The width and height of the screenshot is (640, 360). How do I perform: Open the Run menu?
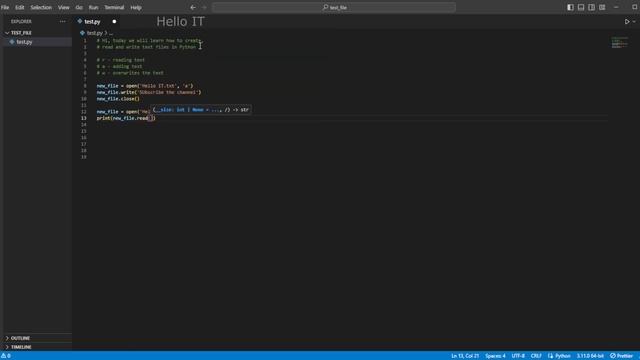(93, 7)
